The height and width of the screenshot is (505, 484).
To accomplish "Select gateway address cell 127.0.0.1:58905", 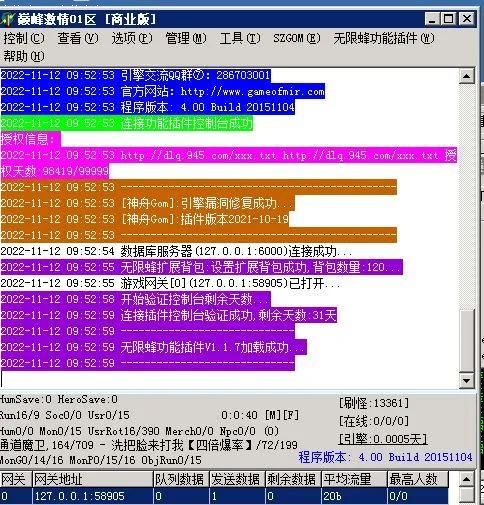I will coord(92,496).
